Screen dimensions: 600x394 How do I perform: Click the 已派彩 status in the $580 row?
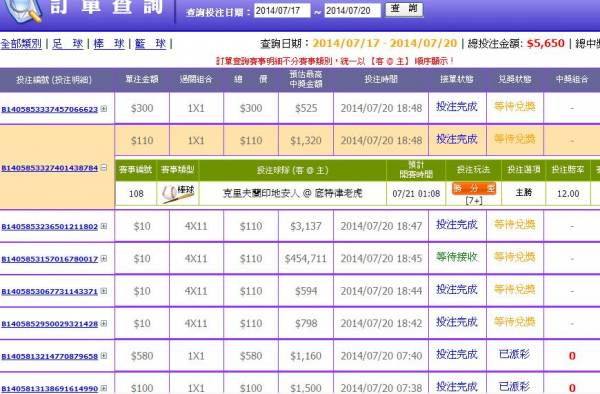click(515, 354)
